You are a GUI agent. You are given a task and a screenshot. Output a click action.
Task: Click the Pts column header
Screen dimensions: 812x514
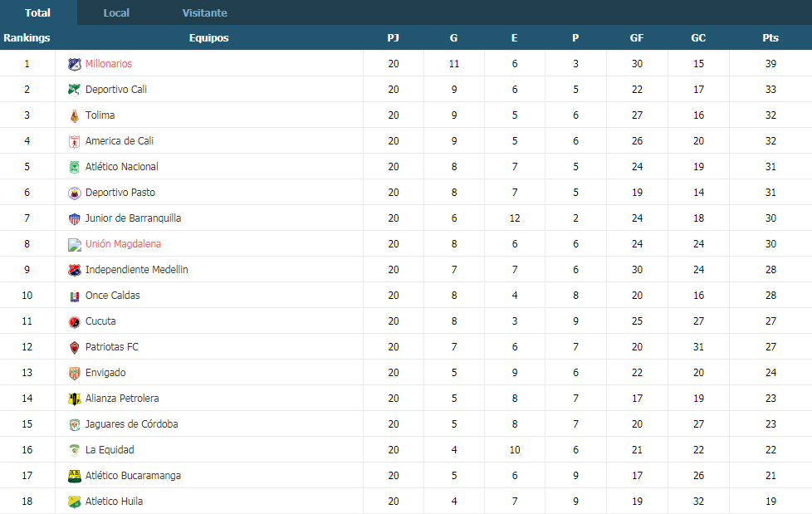point(770,38)
